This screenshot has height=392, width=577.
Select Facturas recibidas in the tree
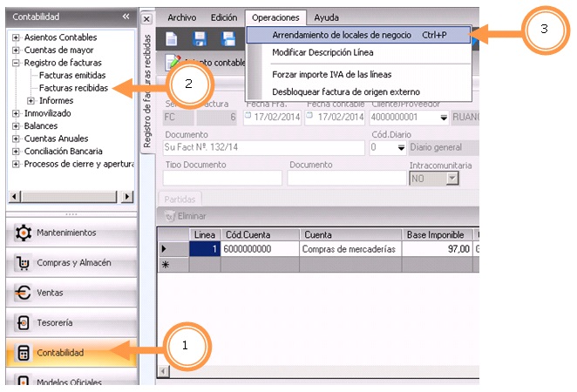73,88
